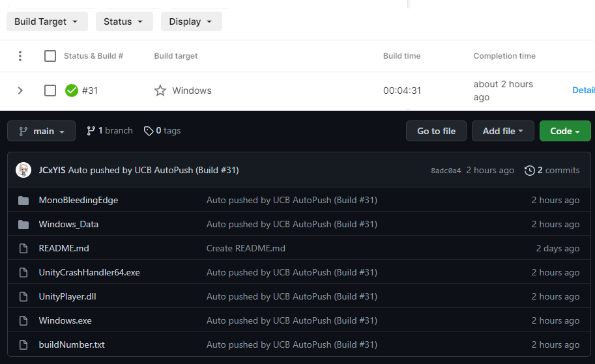Open the Build Target filter dropdown
595x364 pixels.
(46, 21)
